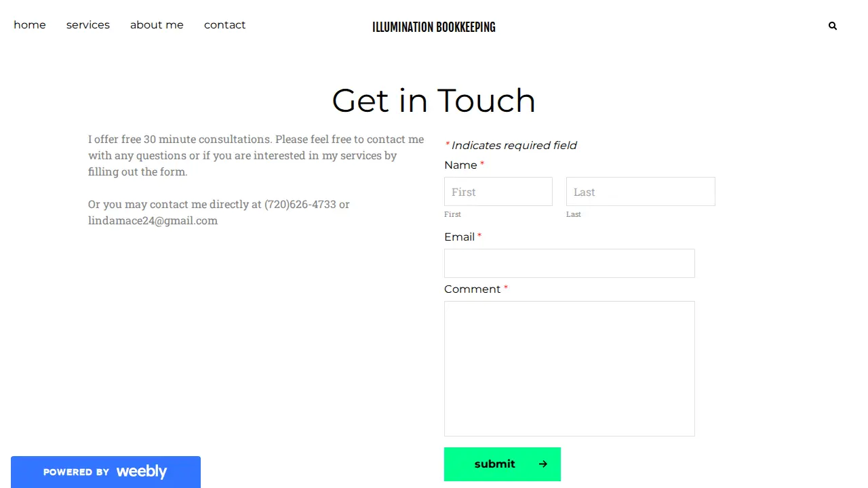Screen dimensions: 868x488
Task: Open the services menu item
Action: coord(88,25)
